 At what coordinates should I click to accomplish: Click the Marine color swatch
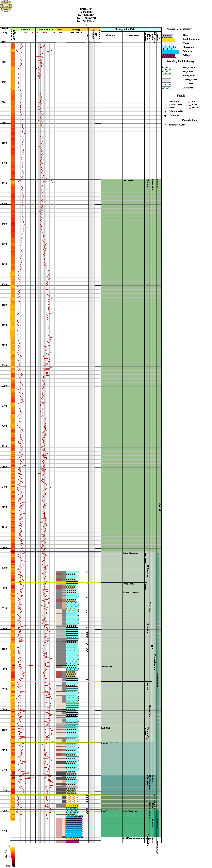click(x=166, y=107)
